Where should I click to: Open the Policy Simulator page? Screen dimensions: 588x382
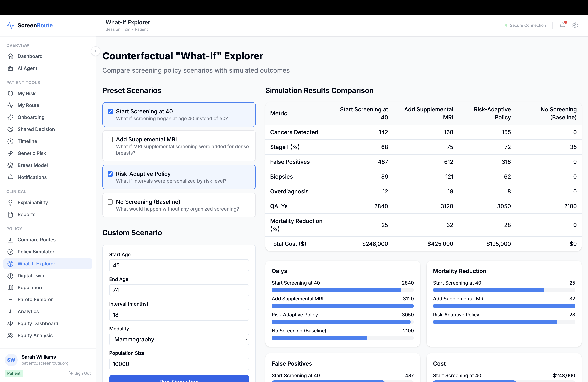pyautogui.click(x=36, y=252)
